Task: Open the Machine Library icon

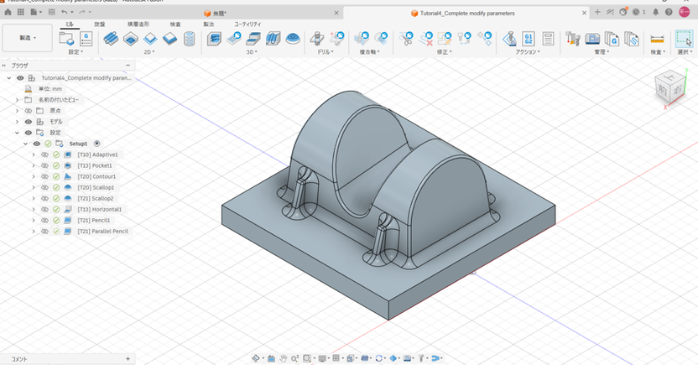Action: coord(592,39)
